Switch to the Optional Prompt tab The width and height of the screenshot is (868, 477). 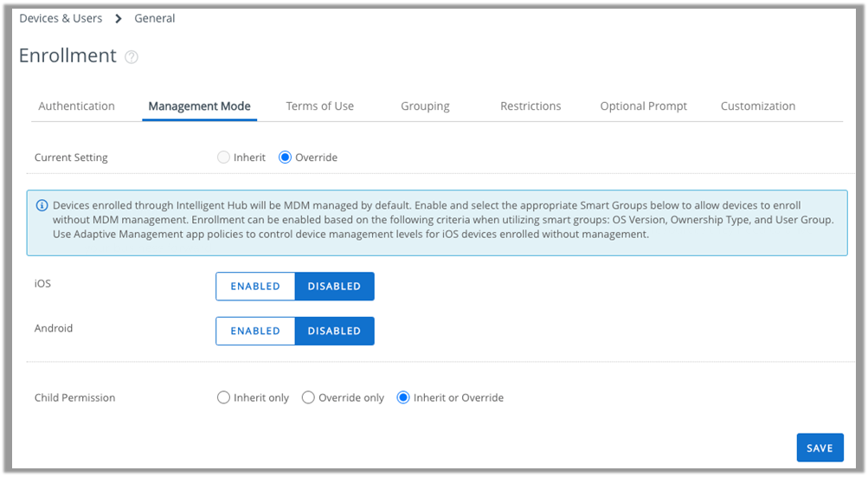643,106
